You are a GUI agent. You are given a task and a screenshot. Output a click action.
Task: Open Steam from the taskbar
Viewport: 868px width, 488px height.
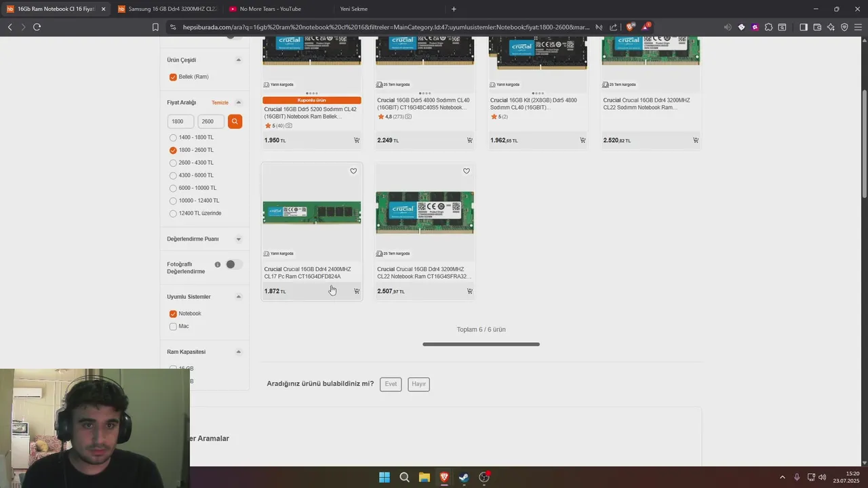coord(464,477)
